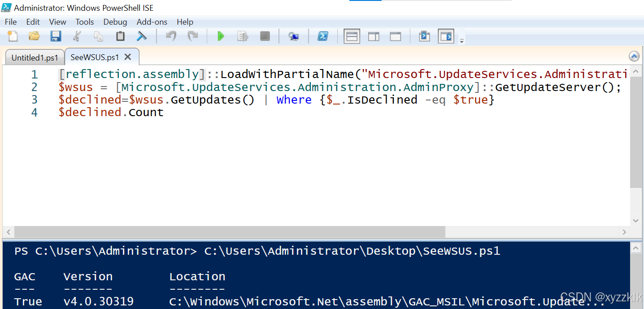Click horizontal scrollbar left arrow
644x309 pixels.
click(x=8, y=232)
